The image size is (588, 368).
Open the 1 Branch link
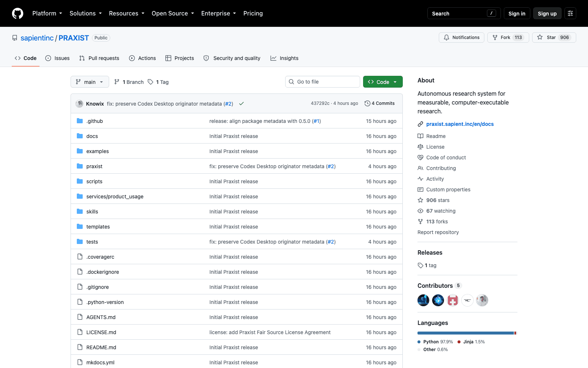click(129, 82)
